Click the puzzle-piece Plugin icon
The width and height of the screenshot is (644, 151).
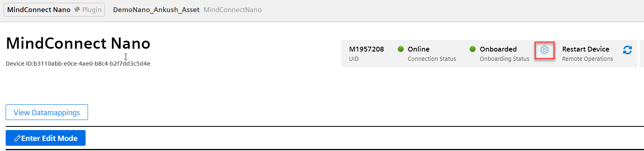point(77,9)
